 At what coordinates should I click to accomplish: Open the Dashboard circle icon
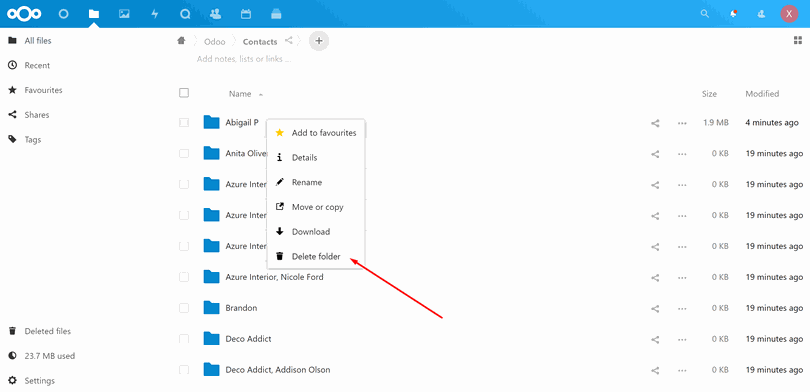(x=63, y=14)
